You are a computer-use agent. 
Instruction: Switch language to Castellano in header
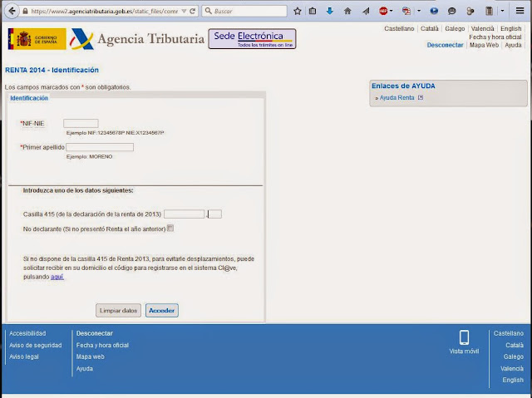399,28
